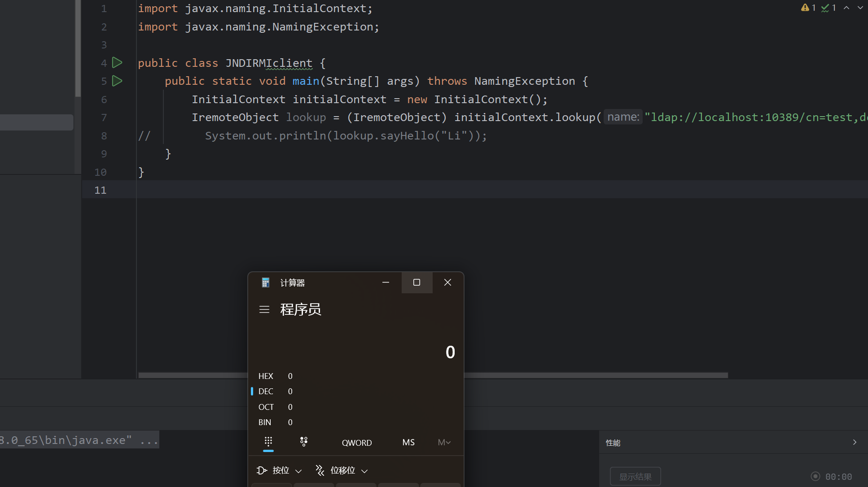
Task: Click the MS memory store button
Action: tap(408, 443)
